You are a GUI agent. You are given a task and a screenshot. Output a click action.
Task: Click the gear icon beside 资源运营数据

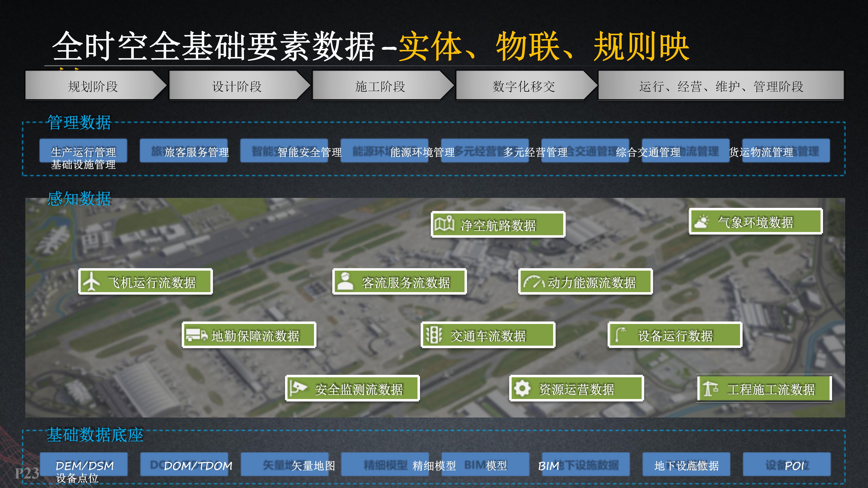coord(522,388)
